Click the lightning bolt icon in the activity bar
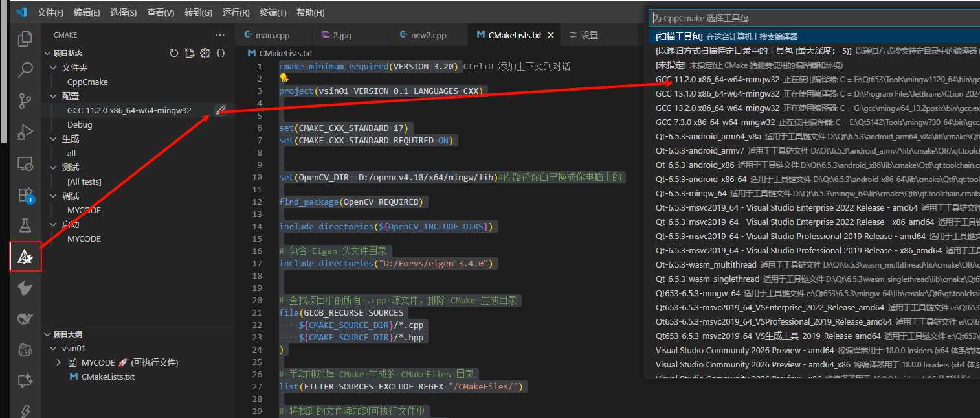Image resolution: width=980 pixels, height=418 pixels. click(25, 410)
